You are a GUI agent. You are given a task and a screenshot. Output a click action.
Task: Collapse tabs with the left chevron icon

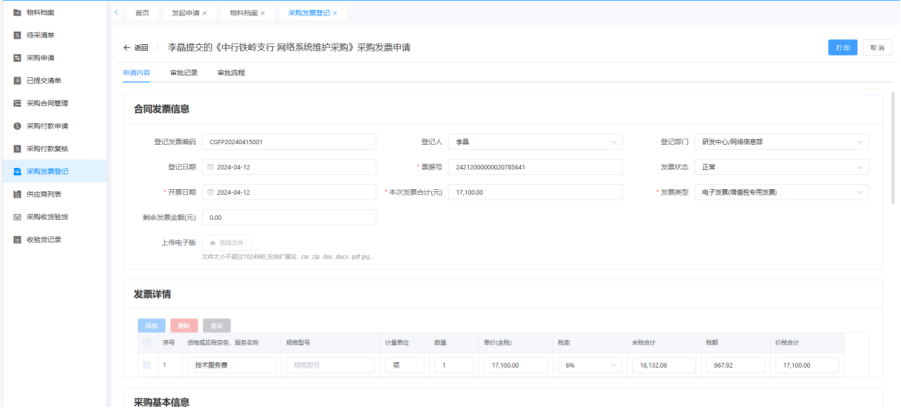(117, 12)
